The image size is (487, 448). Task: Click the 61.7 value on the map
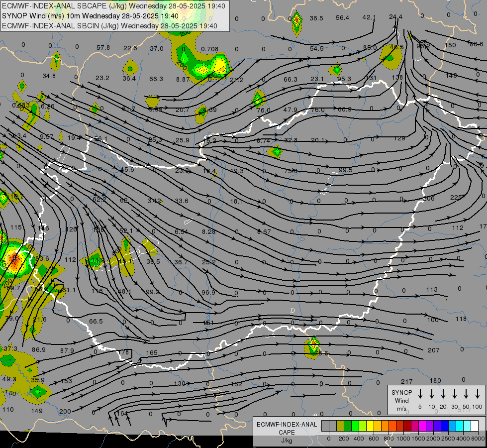[128, 109]
